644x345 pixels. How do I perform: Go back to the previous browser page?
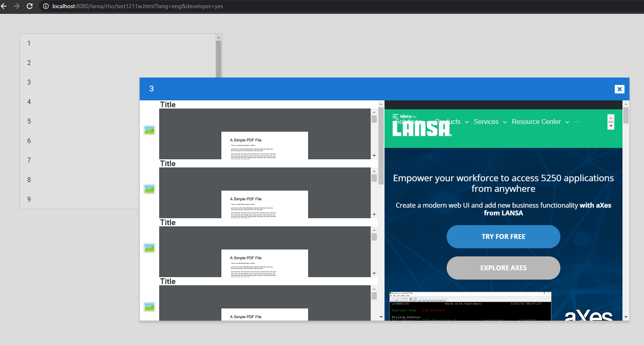pyautogui.click(x=4, y=6)
